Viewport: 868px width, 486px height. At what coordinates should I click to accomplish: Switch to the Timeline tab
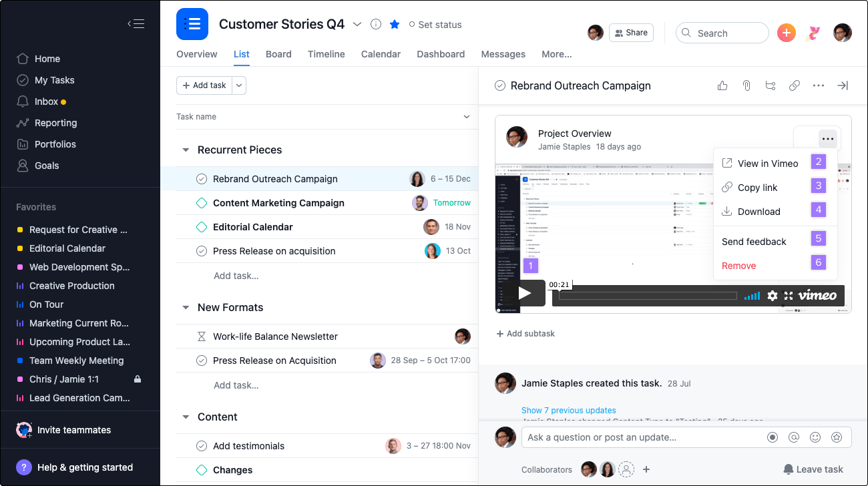click(x=327, y=54)
